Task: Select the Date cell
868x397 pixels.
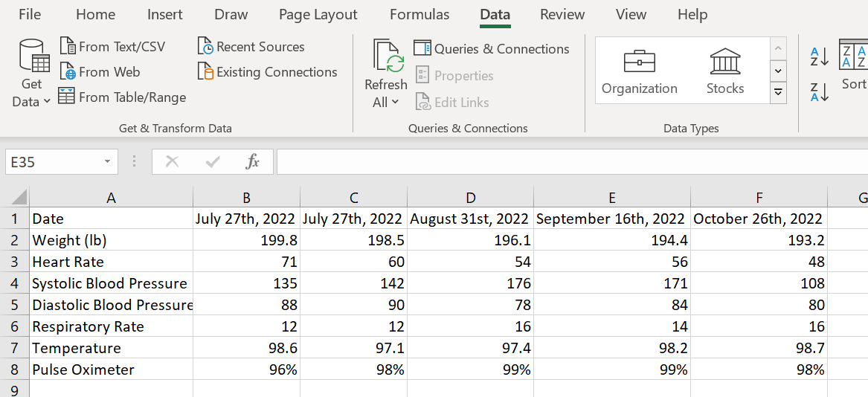Action: tap(111, 219)
